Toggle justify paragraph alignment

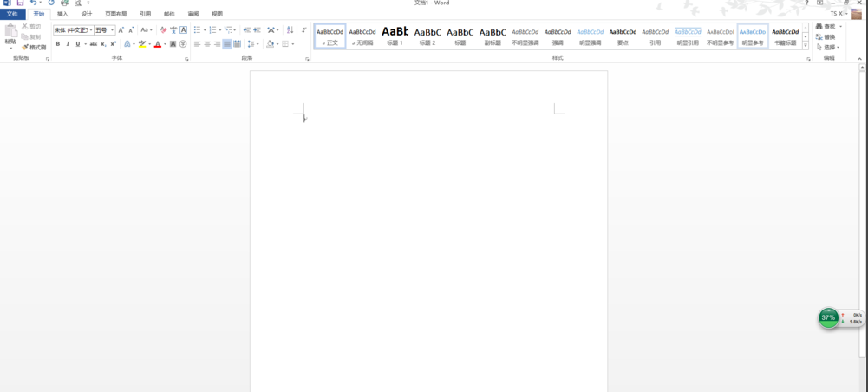coord(227,44)
